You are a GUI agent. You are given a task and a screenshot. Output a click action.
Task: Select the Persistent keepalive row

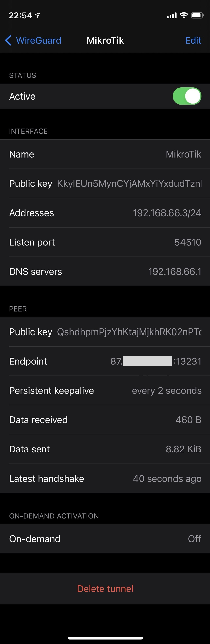[105, 390]
